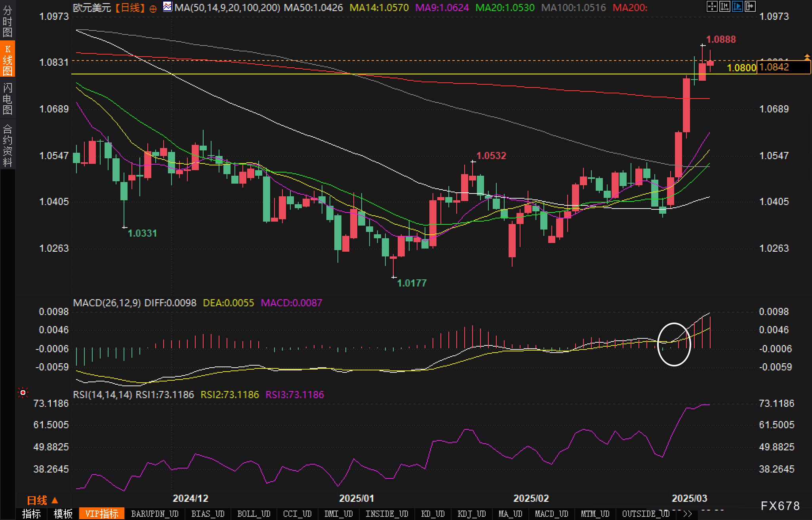
Task: Toggle the MACD_UD indicator
Action: click(551, 514)
